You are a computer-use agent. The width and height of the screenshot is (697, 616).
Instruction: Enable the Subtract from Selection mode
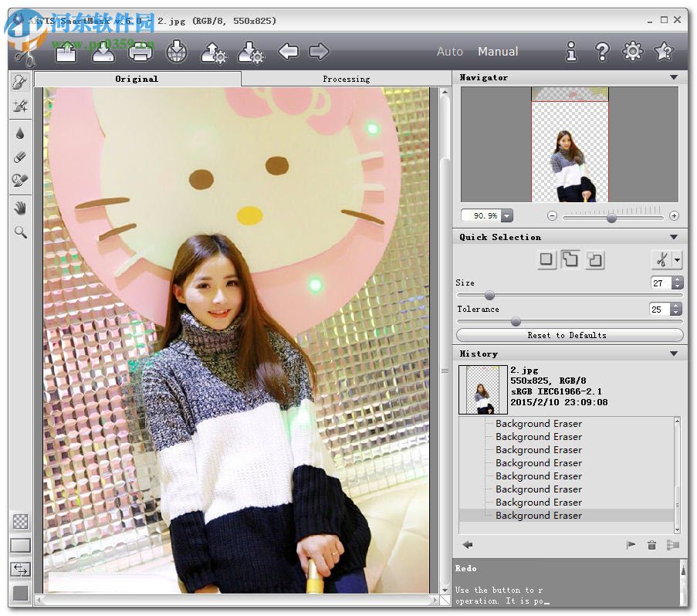click(x=594, y=260)
